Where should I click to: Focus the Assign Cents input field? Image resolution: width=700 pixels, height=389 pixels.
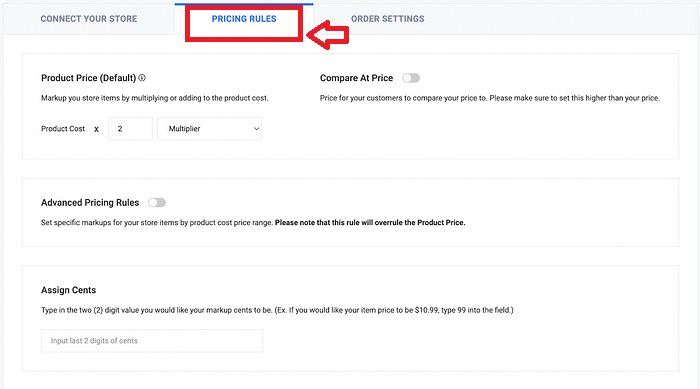(x=152, y=341)
